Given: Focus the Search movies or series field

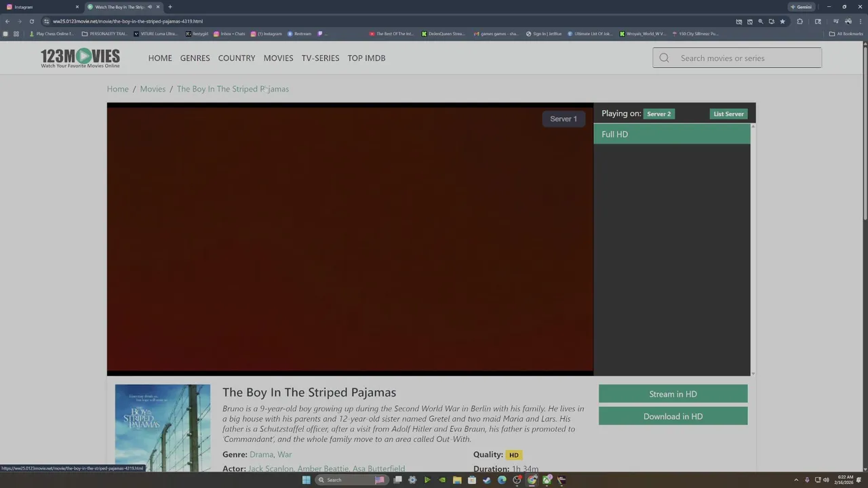Looking at the screenshot, I should (737, 58).
